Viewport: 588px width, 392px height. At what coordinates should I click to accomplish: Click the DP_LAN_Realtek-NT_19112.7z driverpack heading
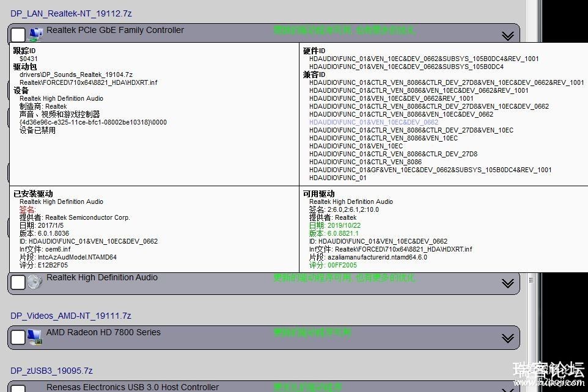point(72,13)
